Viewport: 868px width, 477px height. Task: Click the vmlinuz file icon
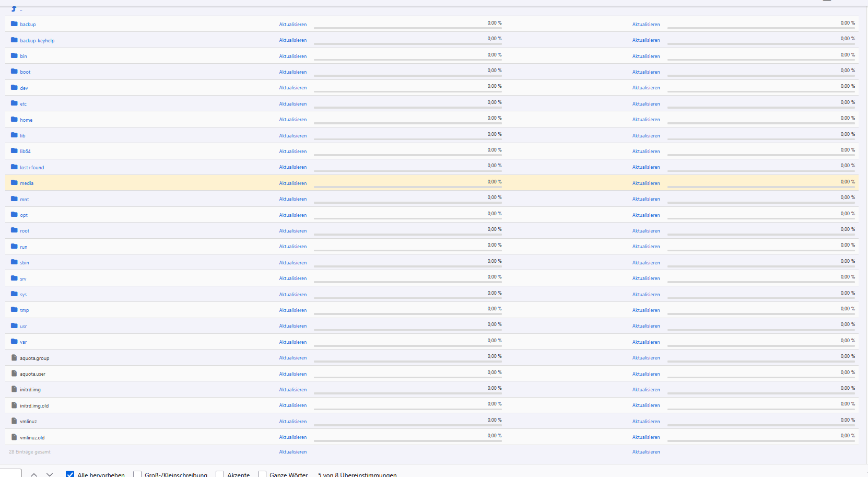click(x=14, y=421)
